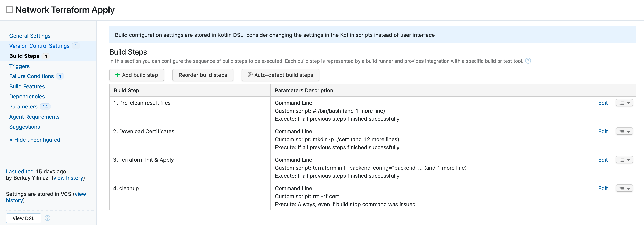Click Reorder build steps button

pos(203,75)
